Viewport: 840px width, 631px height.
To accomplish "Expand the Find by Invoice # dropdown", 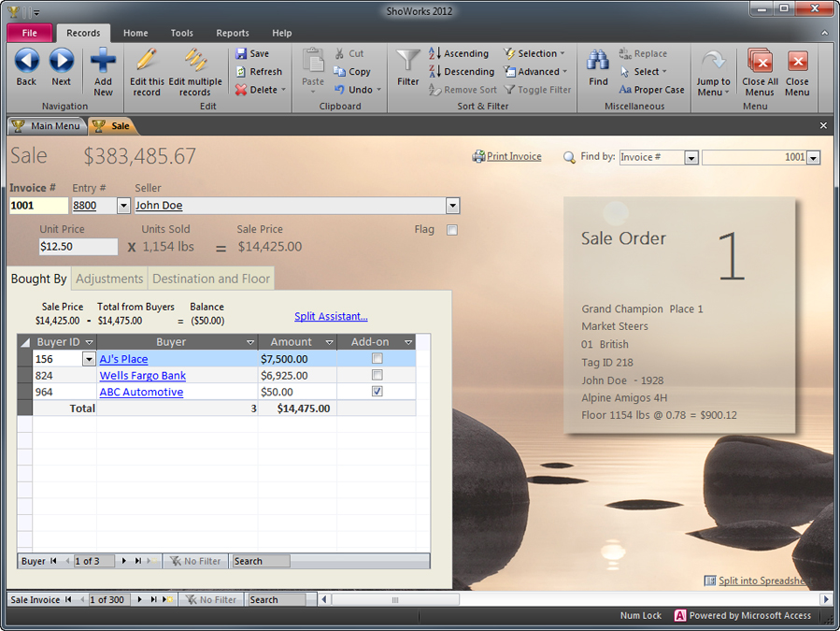I will 690,157.
